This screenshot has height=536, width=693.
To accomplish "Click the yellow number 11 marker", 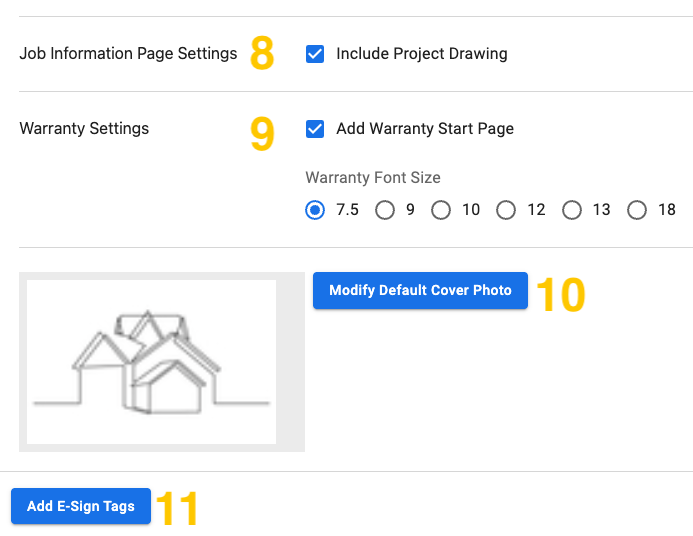I will pyautogui.click(x=177, y=509).
